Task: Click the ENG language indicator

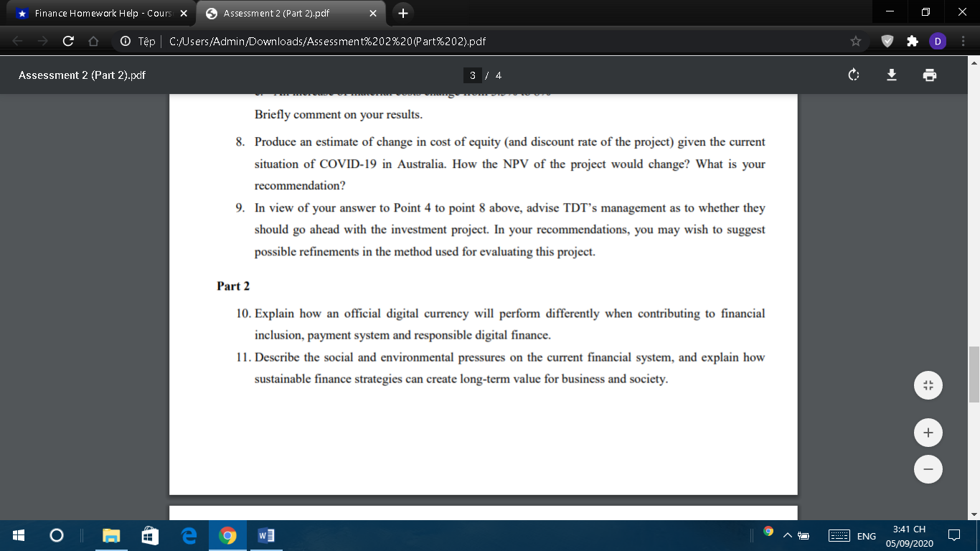Action: (866, 535)
